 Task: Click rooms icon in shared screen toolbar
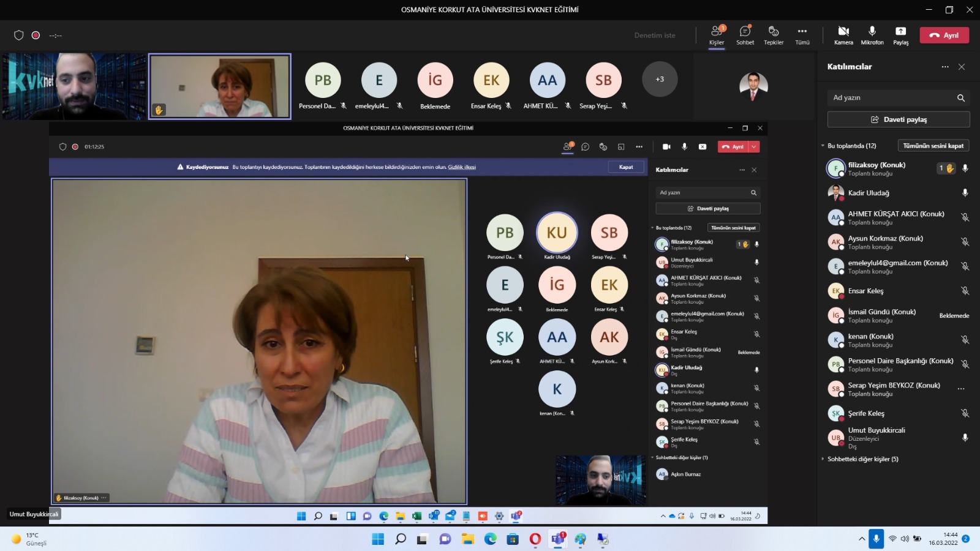[x=621, y=147]
